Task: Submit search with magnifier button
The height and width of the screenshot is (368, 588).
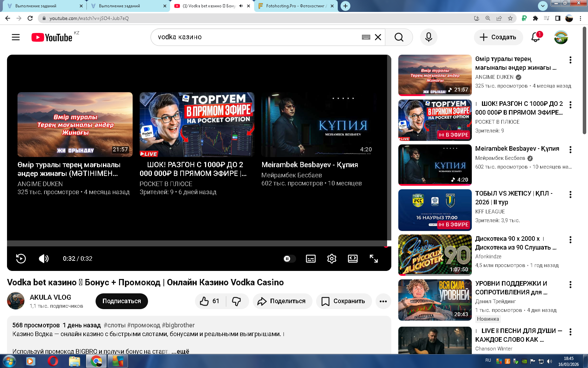Action: (x=399, y=37)
